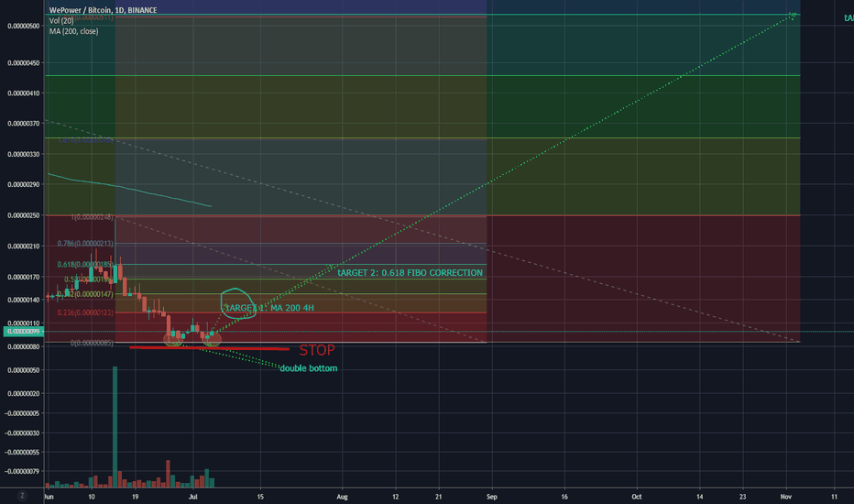Select the red STOP text label
This screenshot has width=854, height=504.
tap(317, 350)
